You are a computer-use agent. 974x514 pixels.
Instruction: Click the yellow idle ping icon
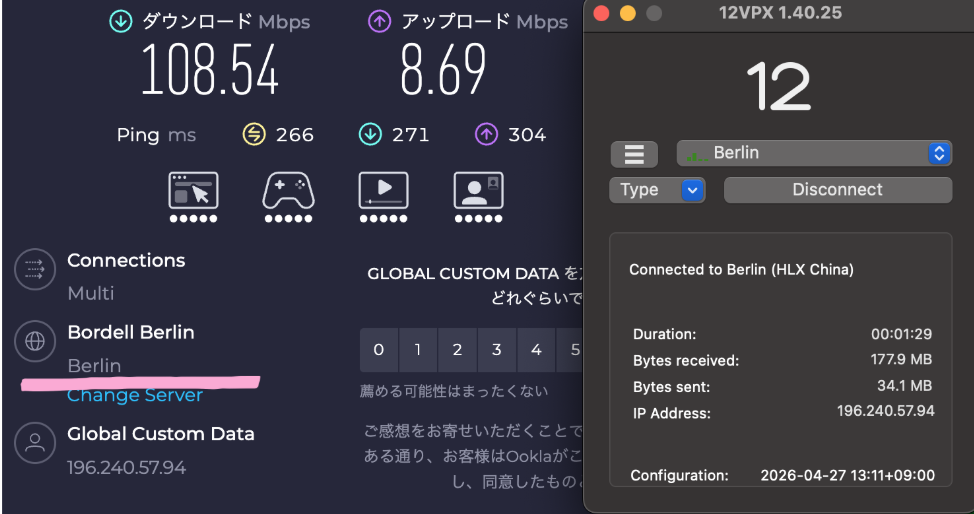pos(254,134)
